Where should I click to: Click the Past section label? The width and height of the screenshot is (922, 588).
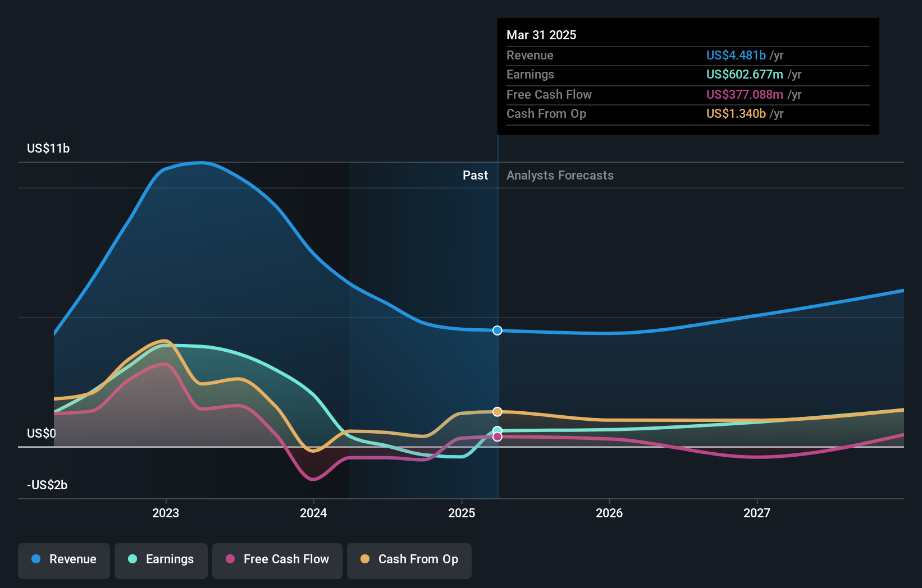pos(475,175)
